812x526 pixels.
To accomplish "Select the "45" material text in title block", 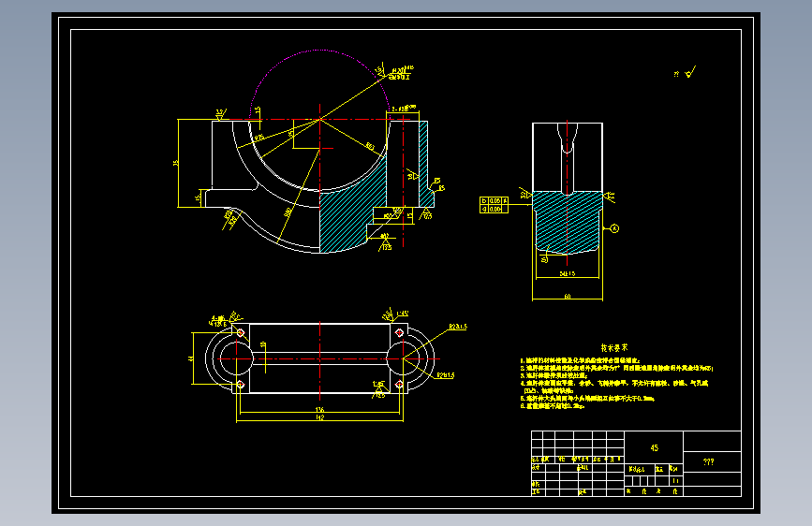I will (654, 447).
